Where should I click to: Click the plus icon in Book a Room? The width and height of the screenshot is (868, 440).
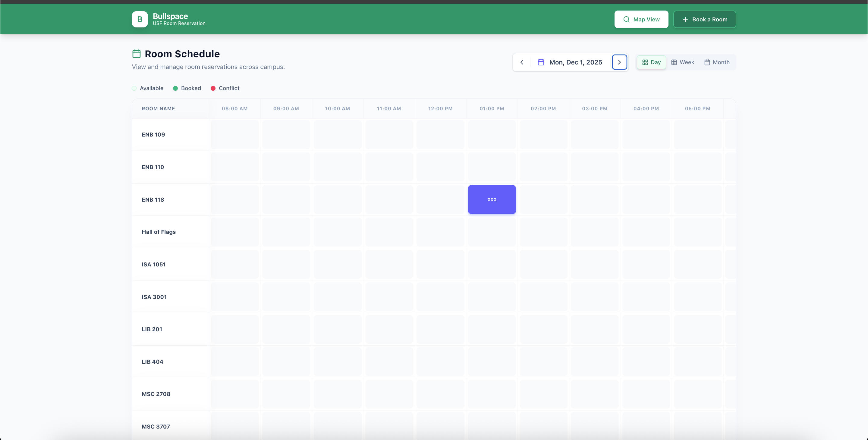[685, 19]
